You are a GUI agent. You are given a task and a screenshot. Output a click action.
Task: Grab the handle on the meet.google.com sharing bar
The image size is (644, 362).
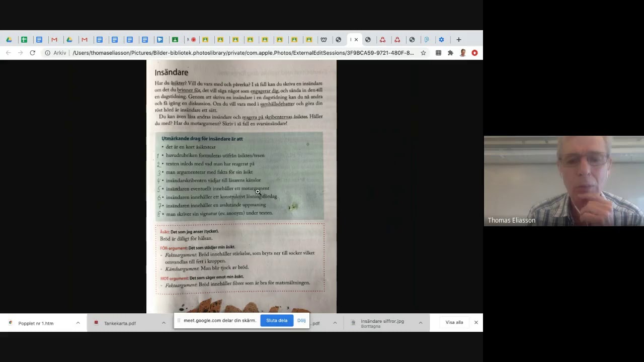pos(179,320)
